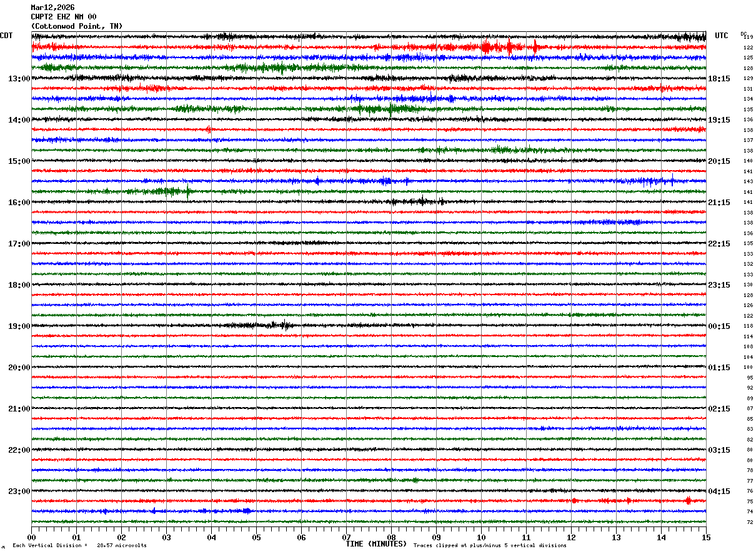Click the 14:00 CDT time label
756x554 pixels.
[19, 120]
